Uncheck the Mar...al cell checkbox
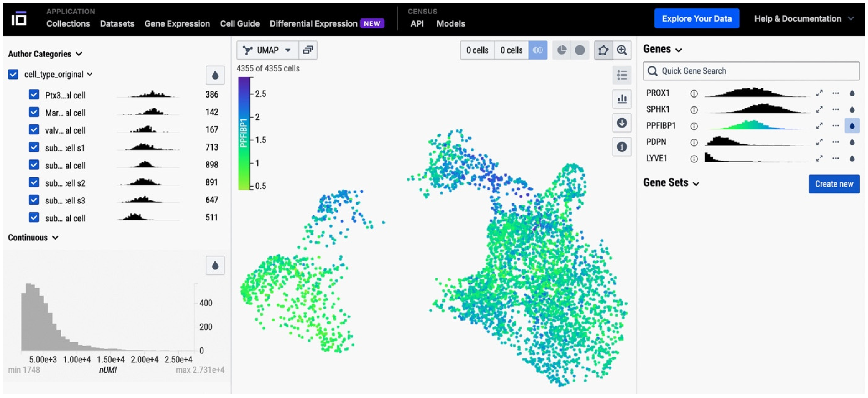Screen dimensions: 868x398 tap(34, 112)
